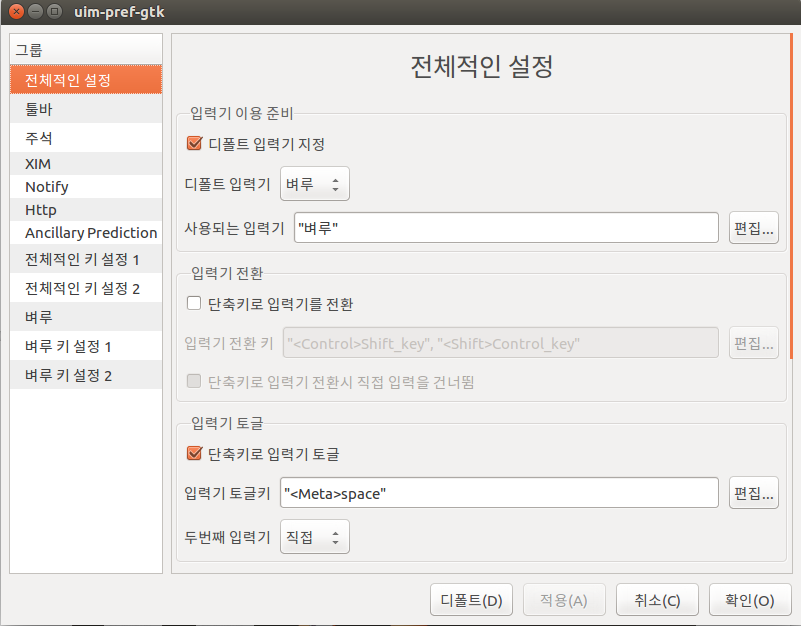The height and width of the screenshot is (626, 801).
Task: Close the uim-pref-gtk window
Action: pos(16,11)
